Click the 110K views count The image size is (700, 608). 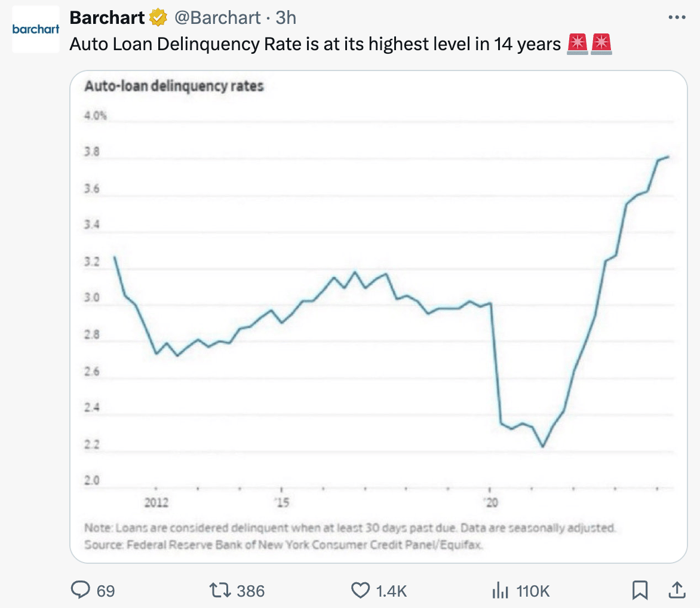(533, 591)
